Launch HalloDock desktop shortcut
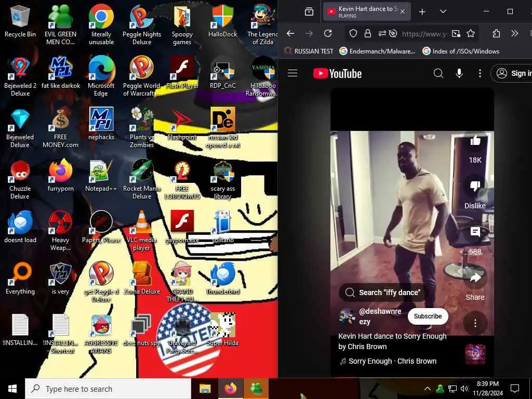The height and width of the screenshot is (399, 532). coord(222,22)
